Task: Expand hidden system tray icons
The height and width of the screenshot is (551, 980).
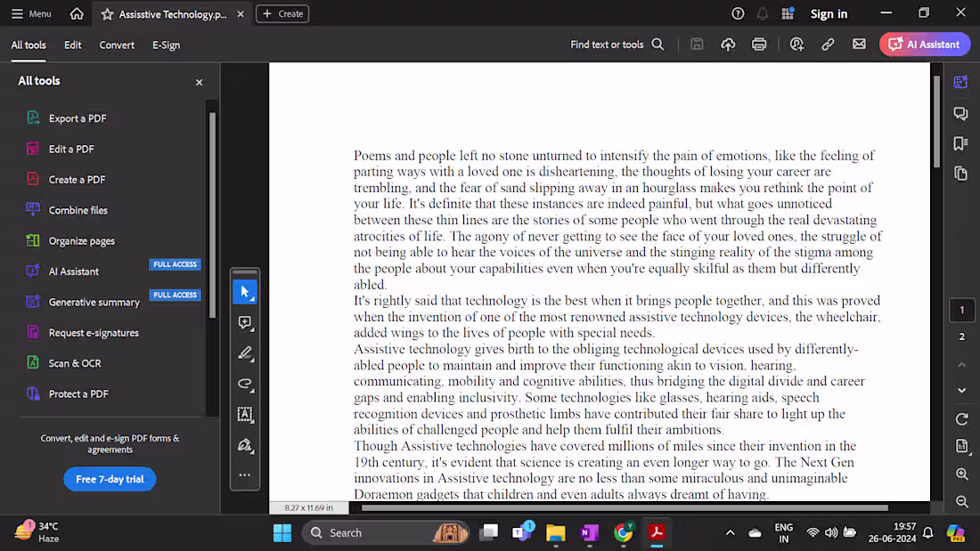Action: [x=731, y=531]
